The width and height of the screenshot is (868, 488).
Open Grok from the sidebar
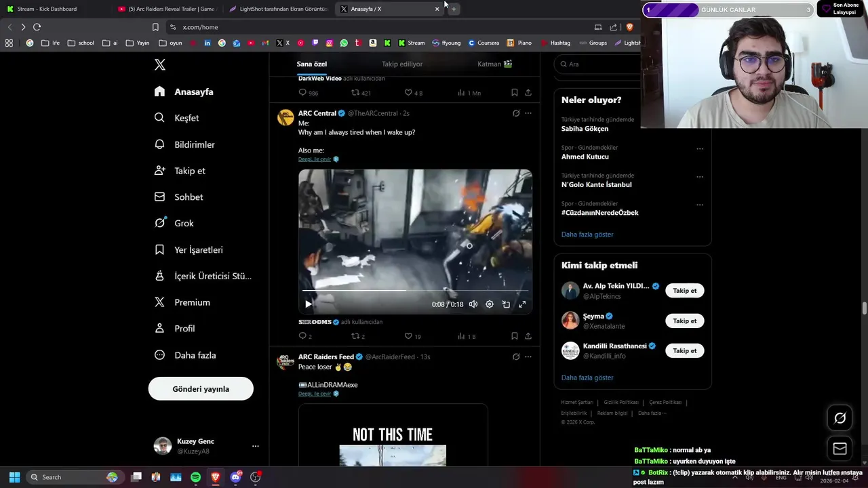point(174,223)
